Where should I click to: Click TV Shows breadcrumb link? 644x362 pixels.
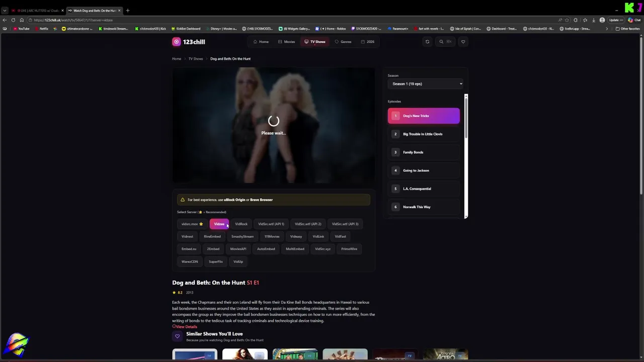(x=196, y=59)
